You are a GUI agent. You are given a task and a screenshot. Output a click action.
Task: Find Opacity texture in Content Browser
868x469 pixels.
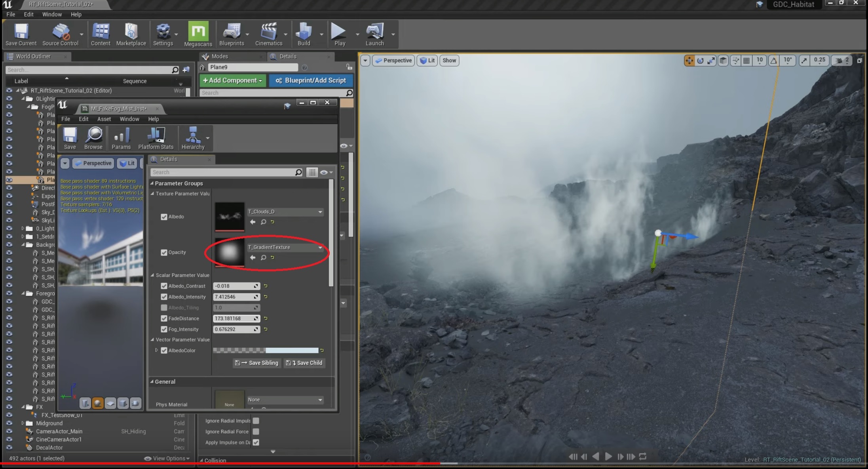263,257
